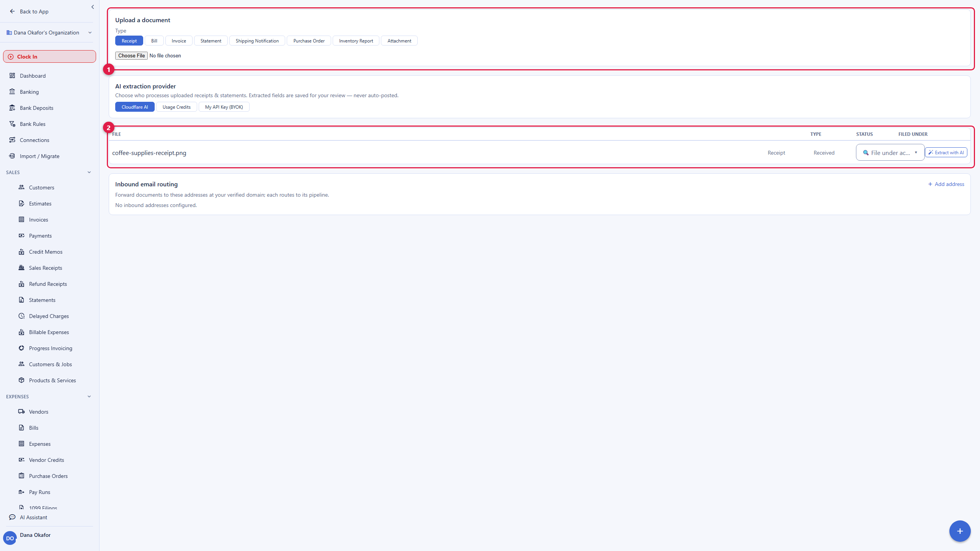This screenshot has width=980, height=551.
Task: Open Dana Okafor's Organization switcher dropdown
Action: coord(49,33)
